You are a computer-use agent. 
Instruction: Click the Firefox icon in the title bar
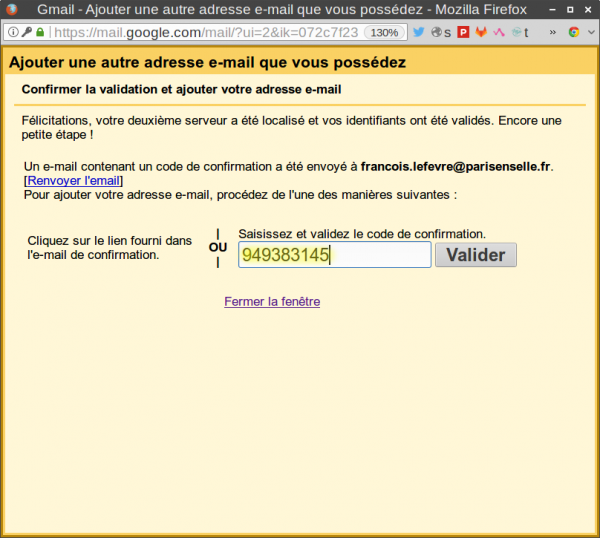11,9
